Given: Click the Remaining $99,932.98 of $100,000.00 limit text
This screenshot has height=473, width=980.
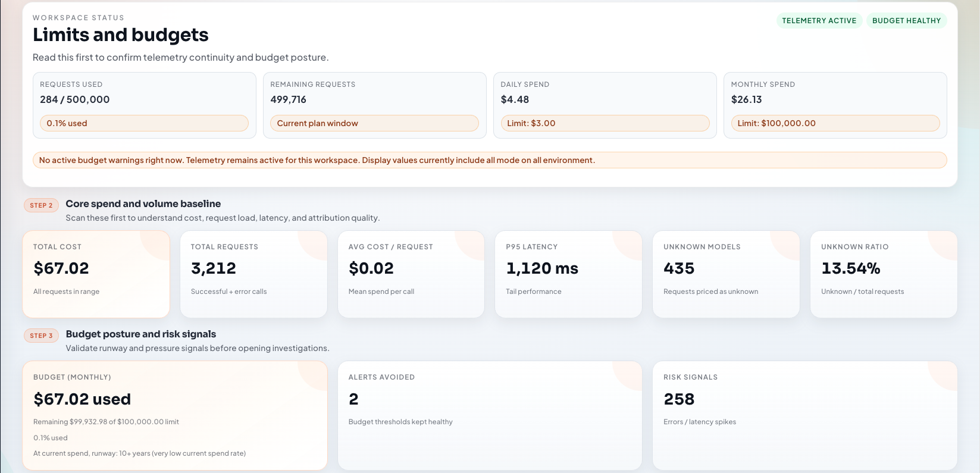Looking at the screenshot, I should tap(106, 422).
